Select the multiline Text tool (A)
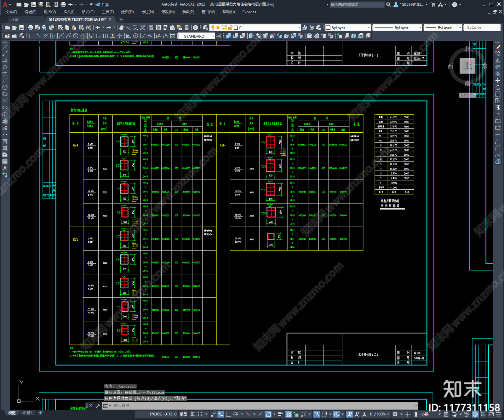504x420 pixels. (5, 168)
